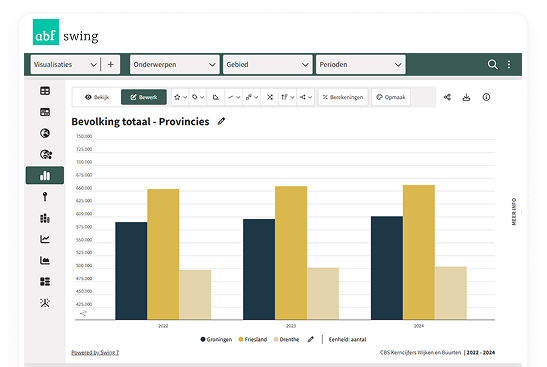Show information via the info icon

pos(486,97)
